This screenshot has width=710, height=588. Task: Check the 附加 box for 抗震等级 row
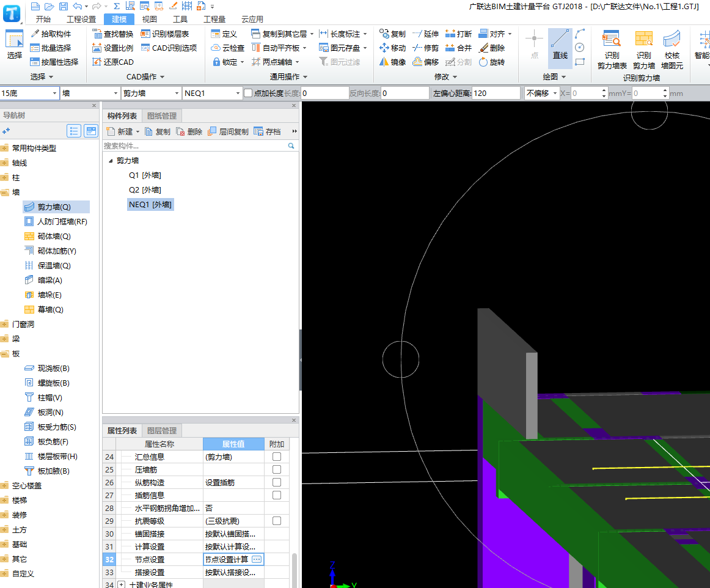[x=277, y=521]
